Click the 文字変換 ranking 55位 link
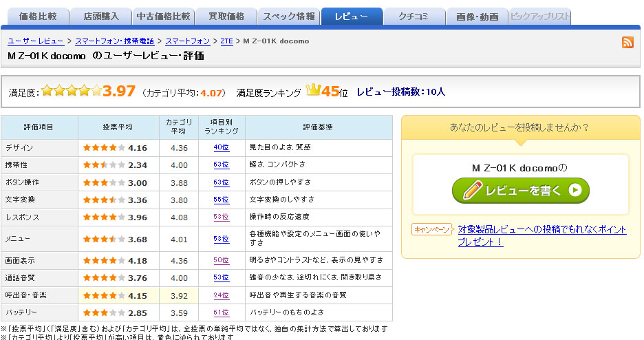 [221, 200]
